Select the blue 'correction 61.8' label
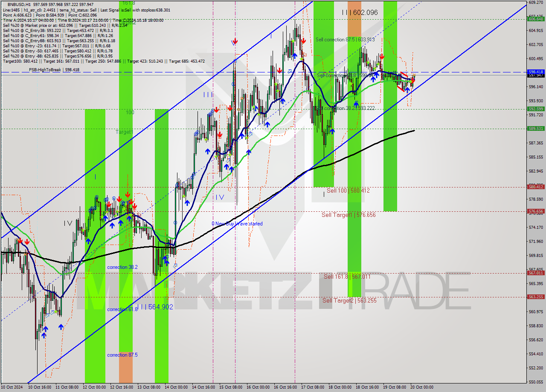Screen dimensions: 546x392 (x=122, y=309)
